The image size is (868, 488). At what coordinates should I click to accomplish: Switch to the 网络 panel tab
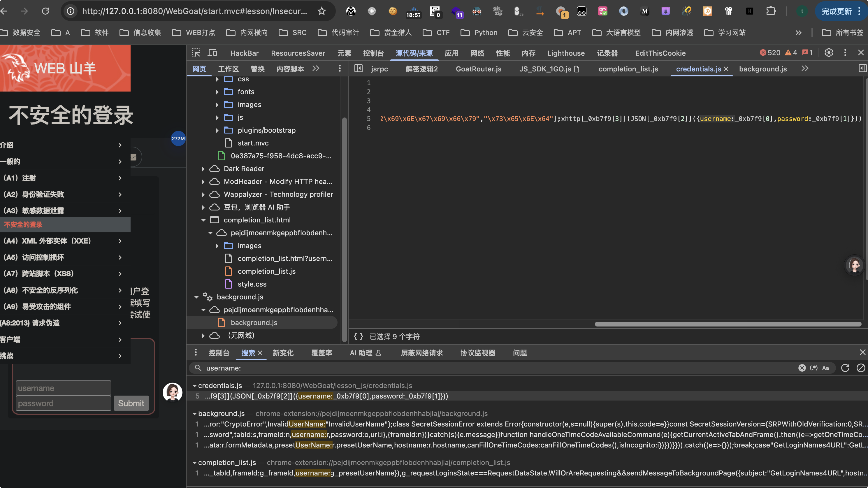(477, 53)
